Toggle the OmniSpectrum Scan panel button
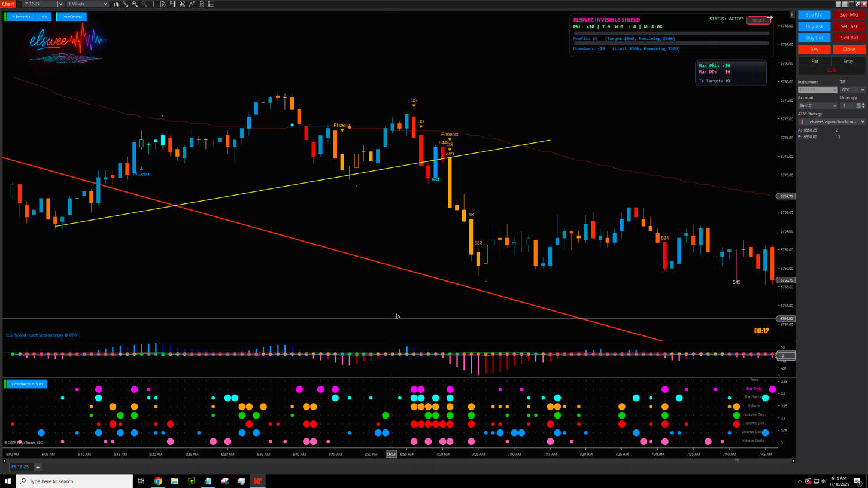Viewport: 868px width, 488px height. (26, 384)
